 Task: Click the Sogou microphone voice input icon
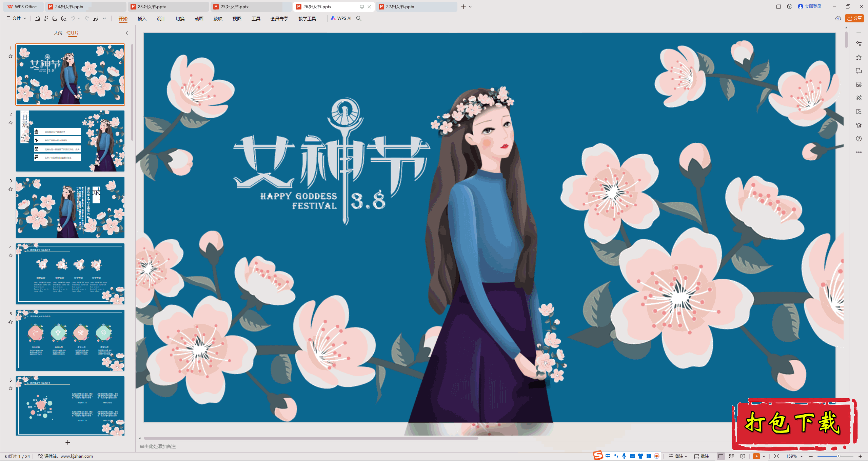tap(624, 456)
